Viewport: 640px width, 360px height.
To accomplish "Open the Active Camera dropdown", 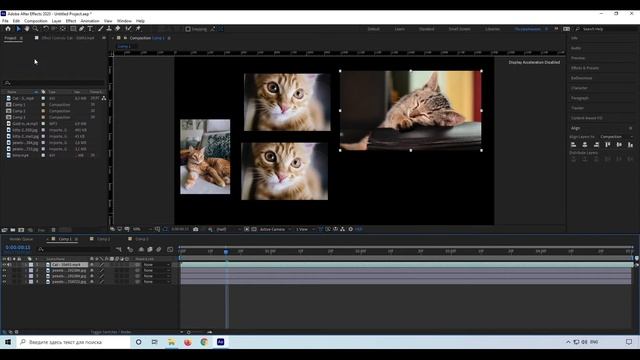I will [x=276, y=229].
